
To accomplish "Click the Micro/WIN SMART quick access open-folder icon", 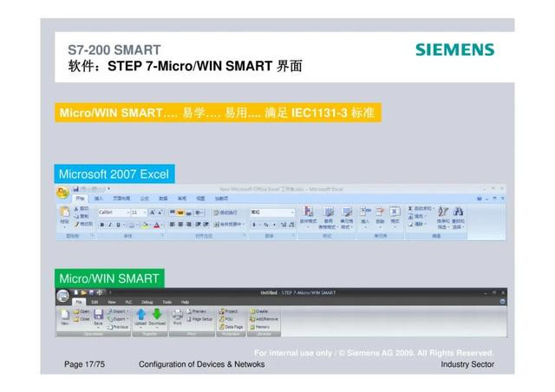I will click(84, 293).
